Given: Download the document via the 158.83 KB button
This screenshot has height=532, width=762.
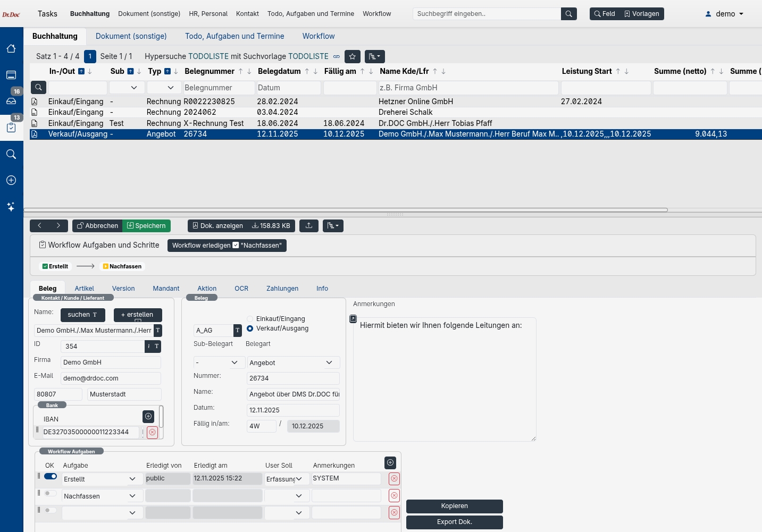Looking at the screenshot, I should pyautogui.click(x=271, y=226).
